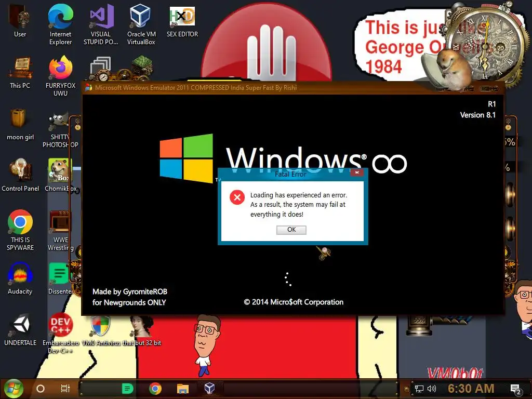Image resolution: width=532 pixels, height=399 pixels.
Task: Open Chrome from the taskbar
Action: pyautogui.click(x=155, y=389)
